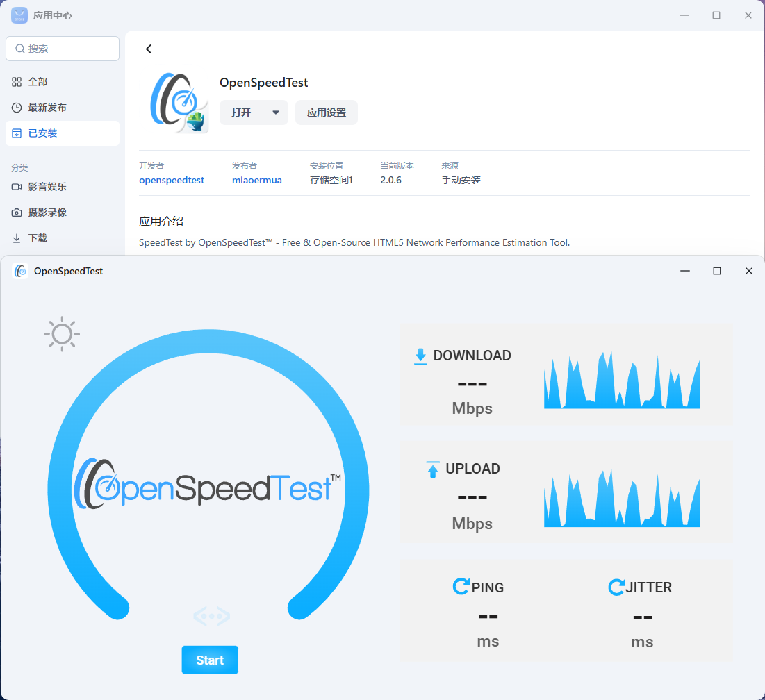Viewport: 765px width, 700px height.
Task: Click the download speed graph
Action: tap(622, 380)
